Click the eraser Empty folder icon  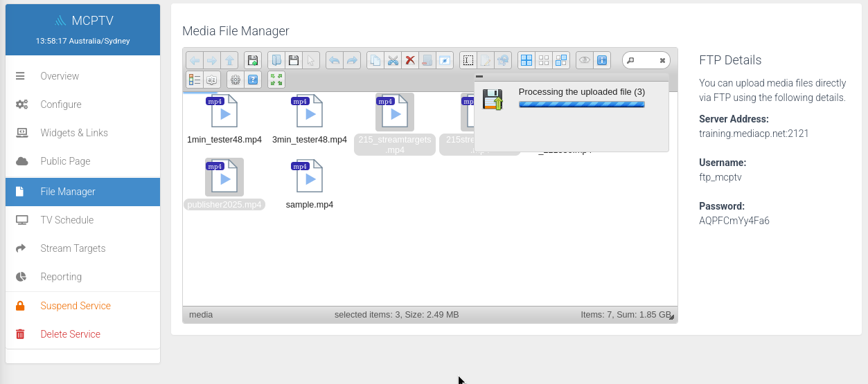coord(427,60)
